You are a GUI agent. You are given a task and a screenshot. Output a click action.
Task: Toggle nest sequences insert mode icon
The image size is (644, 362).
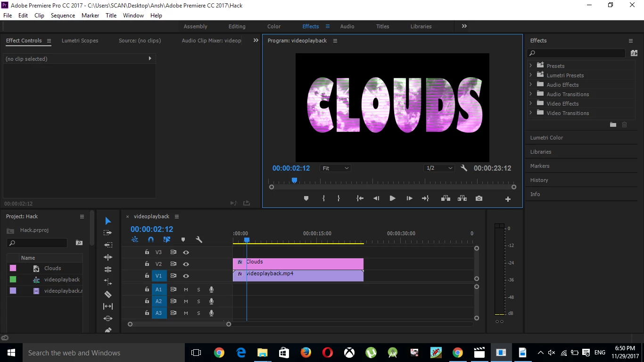[x=135, y=239]
